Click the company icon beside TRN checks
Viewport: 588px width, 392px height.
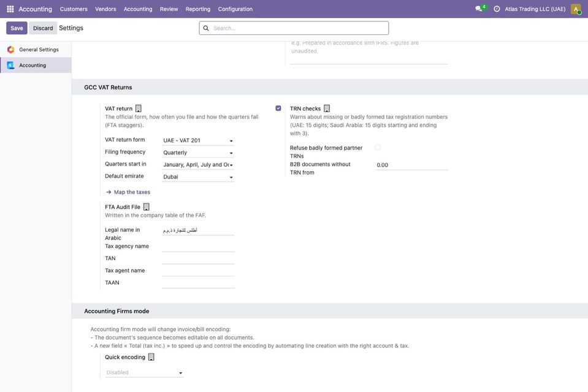[x=327, y=109]
